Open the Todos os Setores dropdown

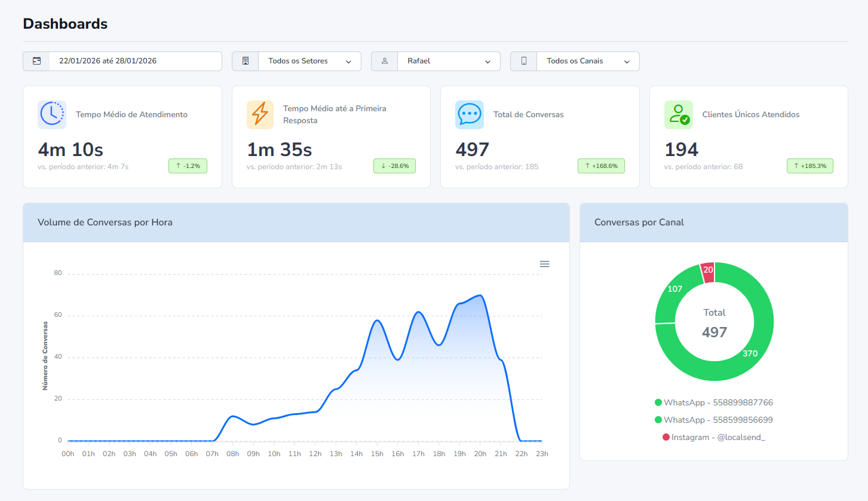pyautogui.click(x=309, y=61)
